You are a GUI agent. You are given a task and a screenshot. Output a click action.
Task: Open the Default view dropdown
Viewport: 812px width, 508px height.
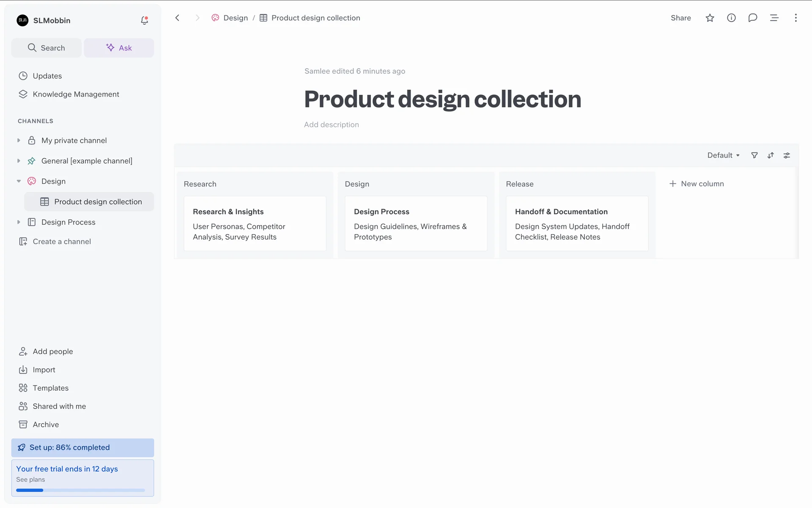pos(723,155)
